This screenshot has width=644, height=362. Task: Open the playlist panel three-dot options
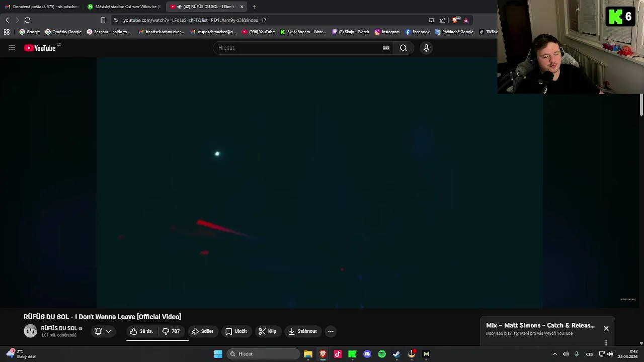[x=606, y=343]
